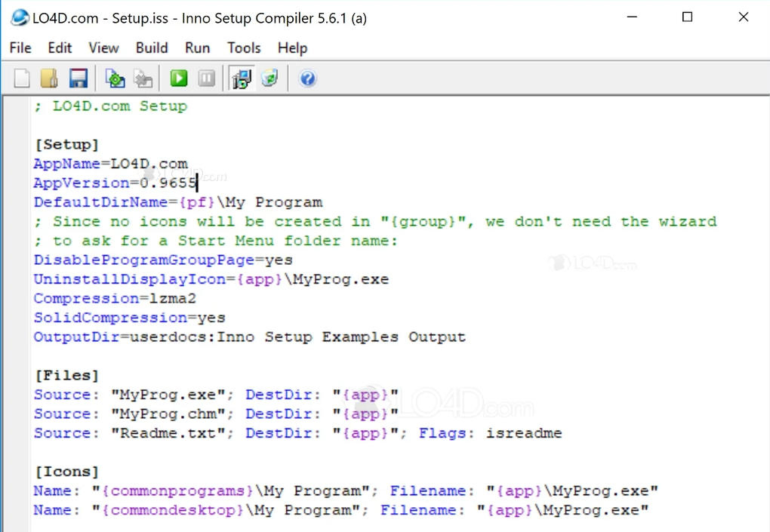Screen dimensions: 770x532
Task: Open the Edit menu
Action: (x=60, y=48)
